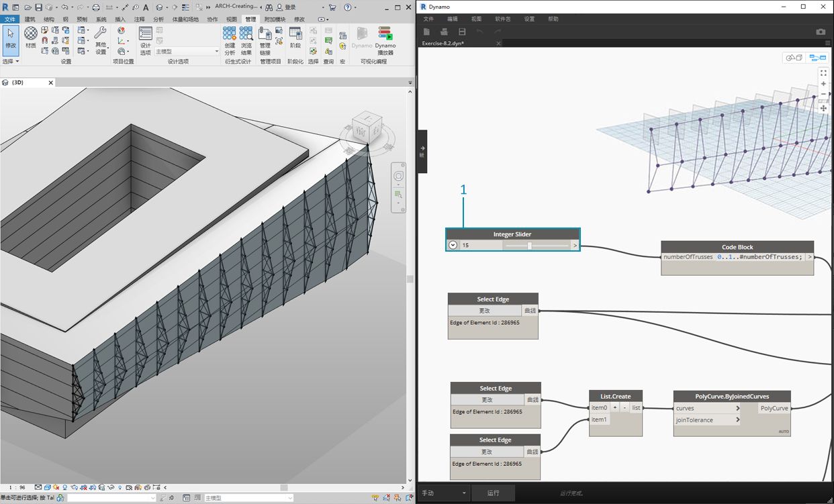Click Dynamo camera export image icon
This screenshot has width=834, height=504.
pos(821,32)
